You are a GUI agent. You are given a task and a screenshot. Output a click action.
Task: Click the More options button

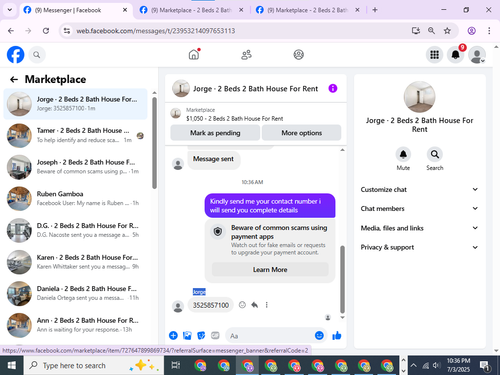[301, 133]
